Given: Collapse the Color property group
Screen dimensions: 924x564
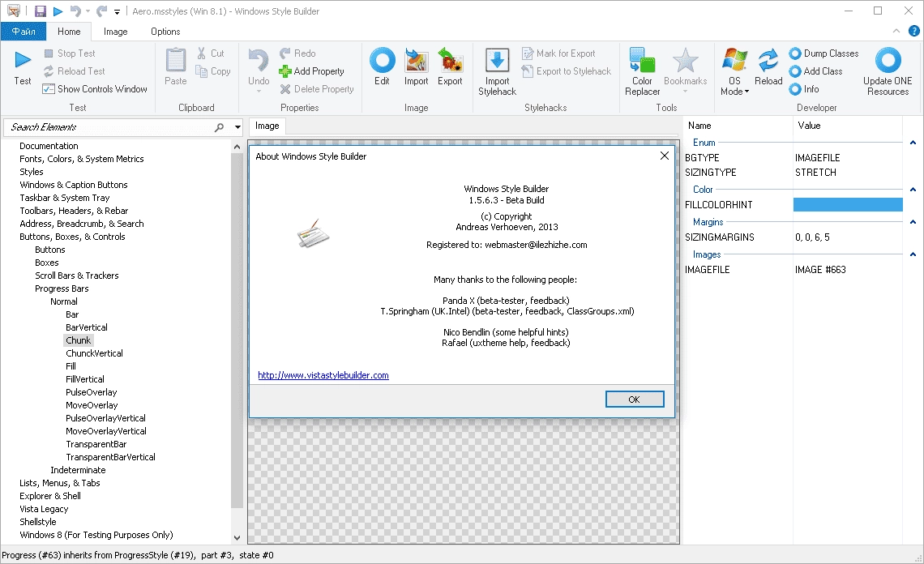Looking at the screenshot, I should click(913, 190).
